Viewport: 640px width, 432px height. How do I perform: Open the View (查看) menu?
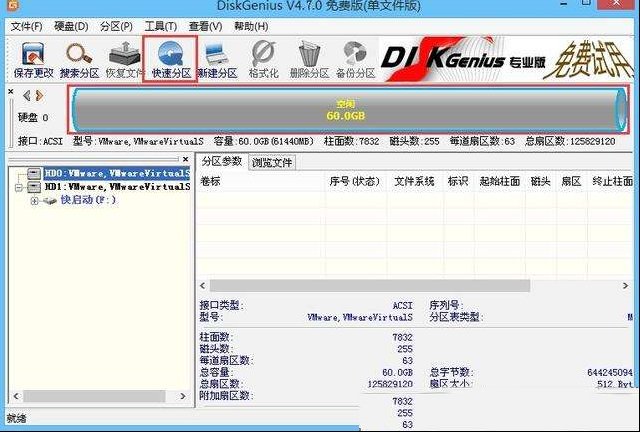[x=205, y=27]
